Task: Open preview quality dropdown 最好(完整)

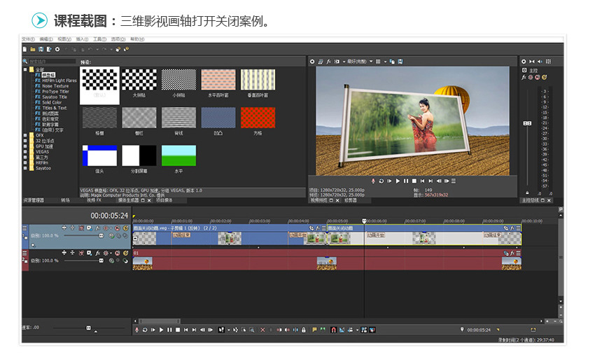Action: tap(359, 62)
